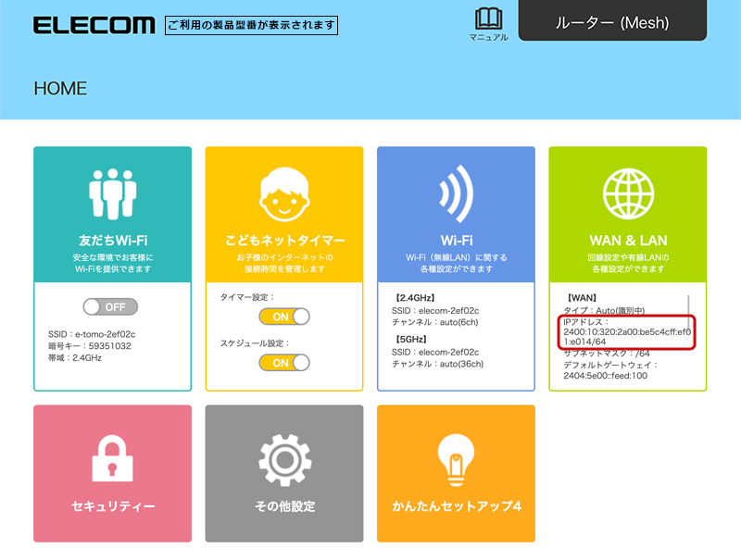Disable the タイマー設定 ON switch
Screen dimensions: 741x560
[284, 317]
